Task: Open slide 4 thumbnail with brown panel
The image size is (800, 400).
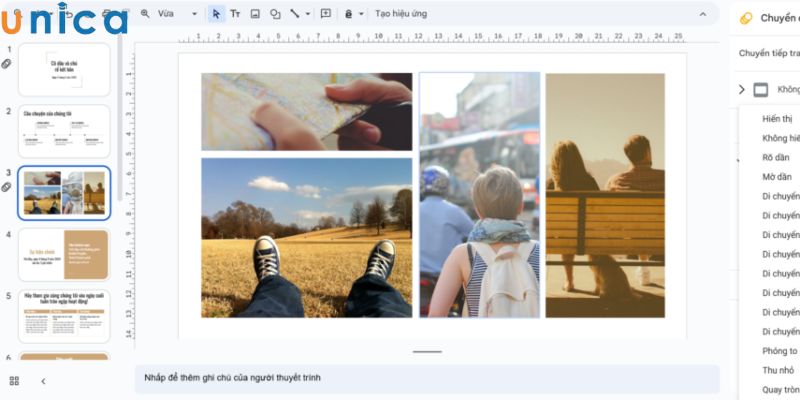Action: pos(64,255)
